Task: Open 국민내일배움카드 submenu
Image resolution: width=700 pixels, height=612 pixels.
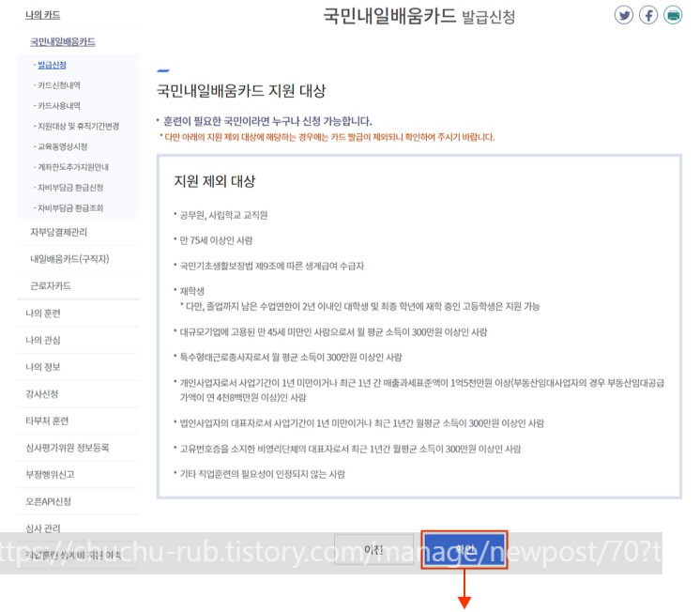Action: pyautogui.click(x=63, y=41)
